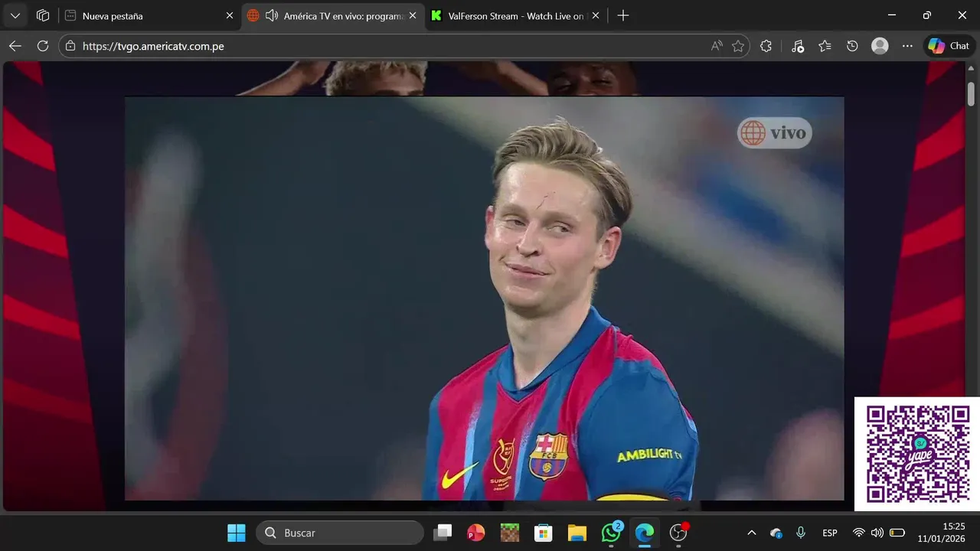Click the live video player
The image size is (980, 551).
(485, 298)
